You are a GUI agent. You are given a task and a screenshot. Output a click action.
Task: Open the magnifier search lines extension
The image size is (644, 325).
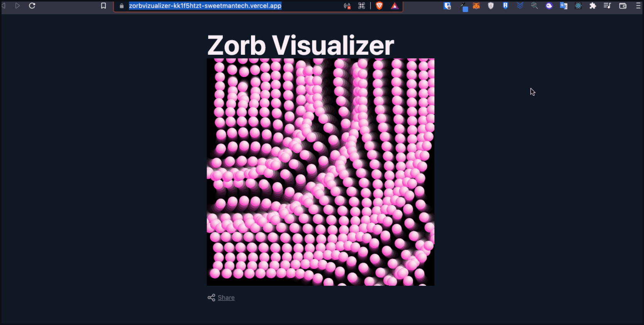pyautogui.click(x=534, y=6)
